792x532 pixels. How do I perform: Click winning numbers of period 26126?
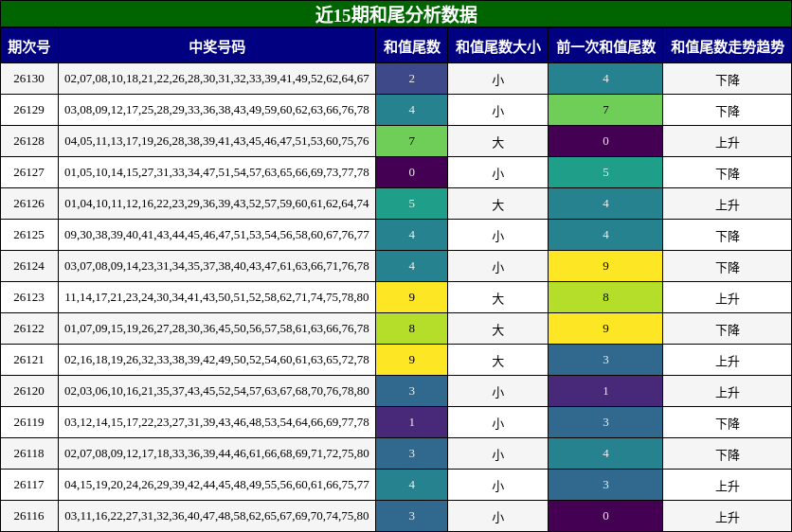pos(217,204)
